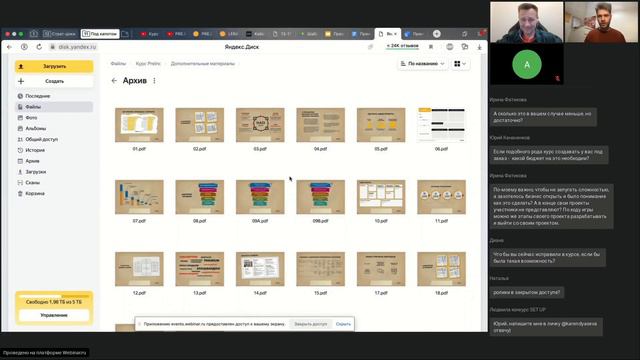Click the right presenter video tile
The image size is (640, 360).
tap(602, 22)
